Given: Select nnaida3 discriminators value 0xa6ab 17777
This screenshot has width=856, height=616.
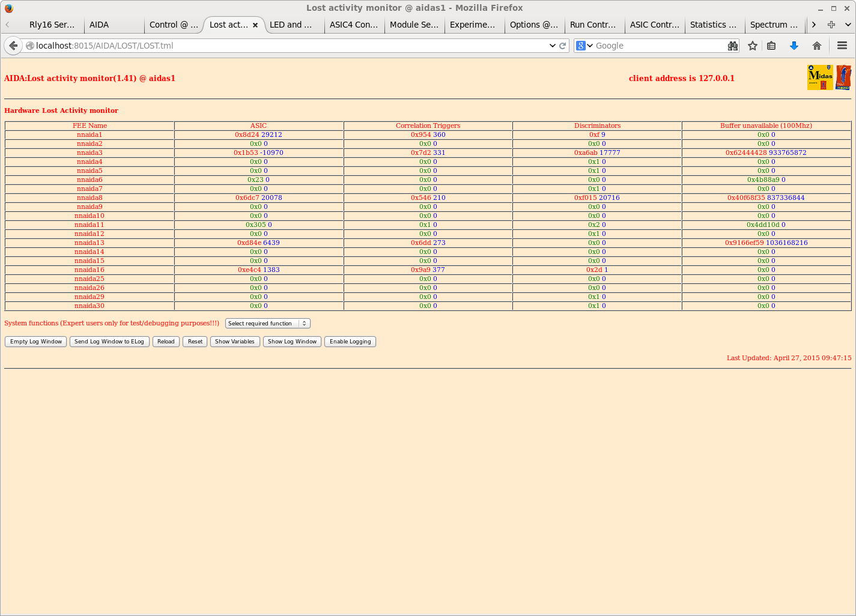Looking at the screenshot, I should (x=597, y=153).
